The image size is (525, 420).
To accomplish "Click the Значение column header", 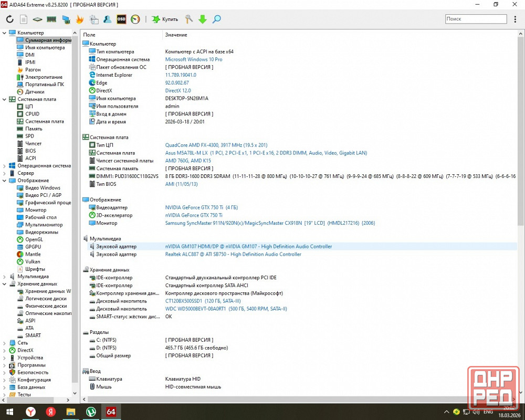I will coord(176,35).
